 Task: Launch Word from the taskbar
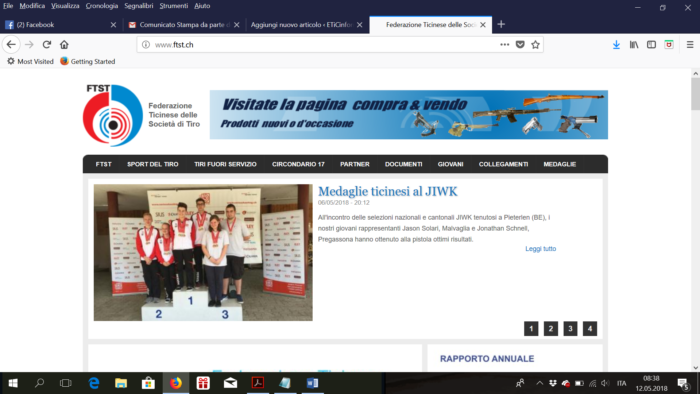tap(312, 383)
